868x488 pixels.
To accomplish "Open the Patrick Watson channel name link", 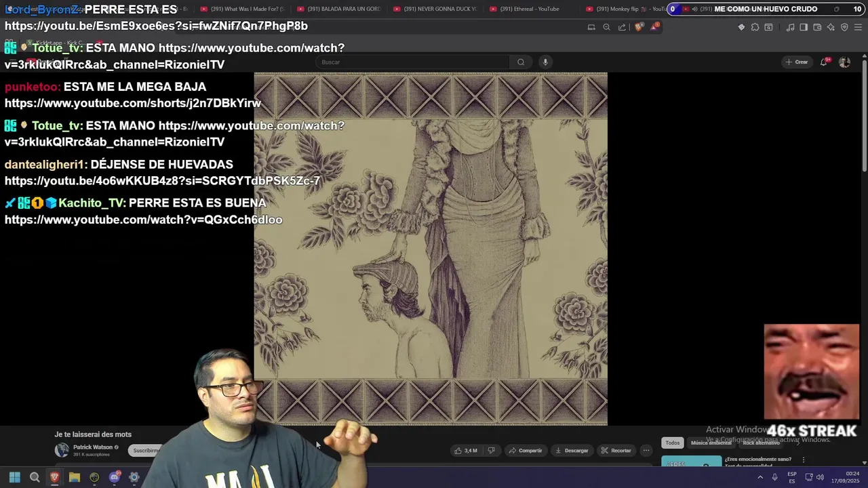I will pos(93,447).
